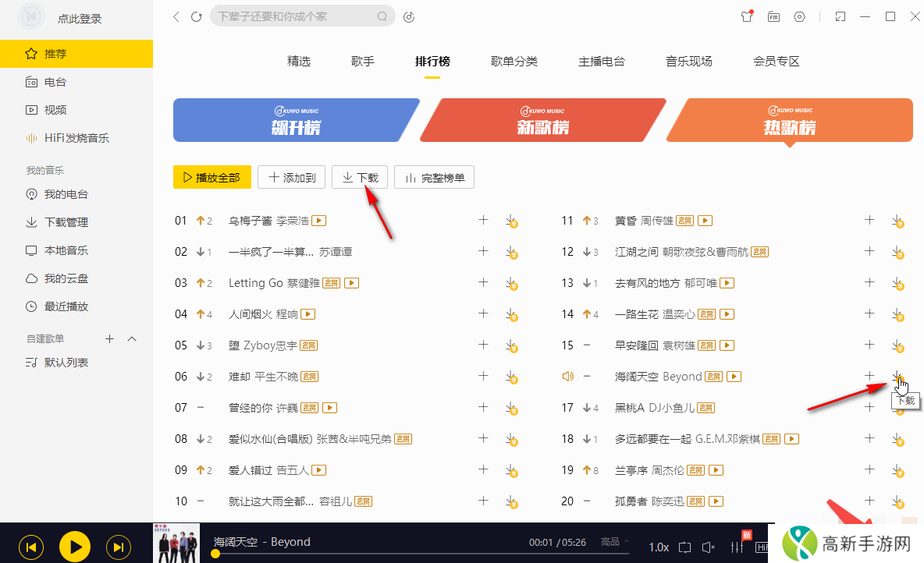This screenshot has height=563, width=924.
Task: Open 完整榜单 to view full chart
Action: pos(434,177)
